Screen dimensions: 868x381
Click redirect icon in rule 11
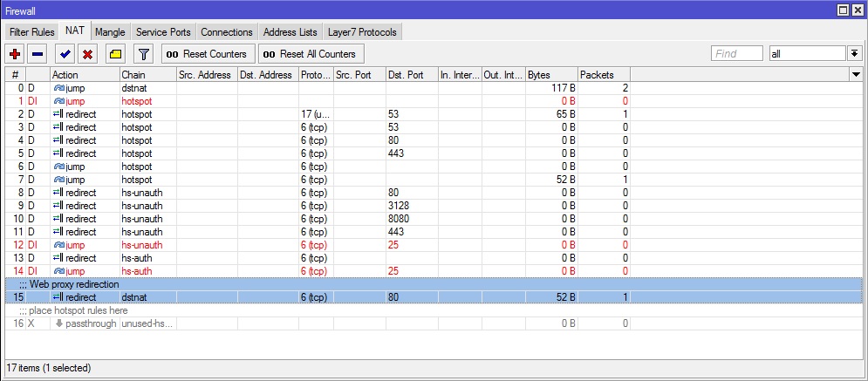pos(58,232)
